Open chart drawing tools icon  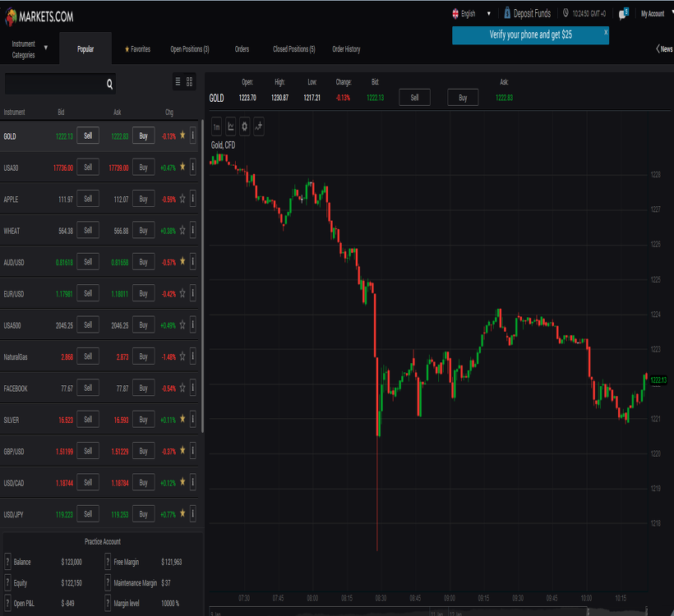coord(259,126)
